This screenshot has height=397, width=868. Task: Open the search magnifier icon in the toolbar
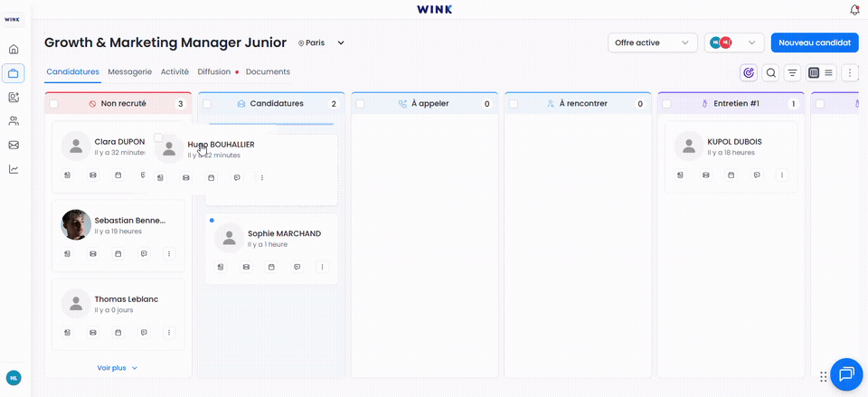770,72
